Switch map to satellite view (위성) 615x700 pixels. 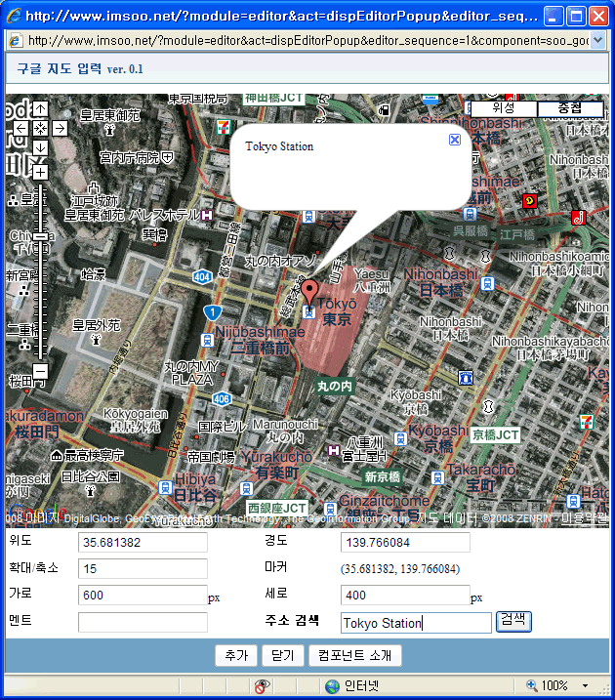click(x=504, y=108)
